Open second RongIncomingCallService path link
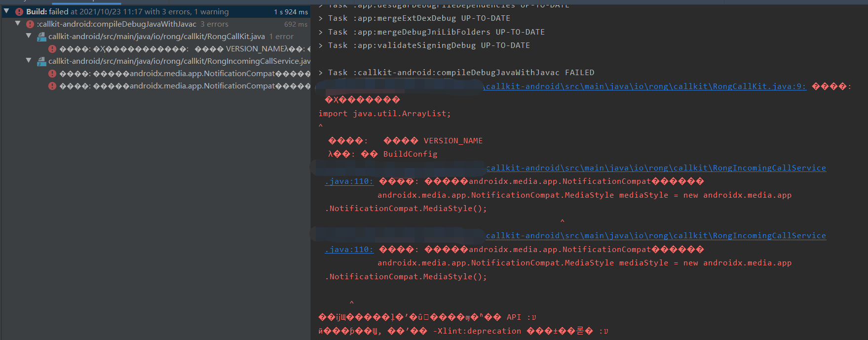Viewport: 868px width, 340px height. tap(656, 236)
